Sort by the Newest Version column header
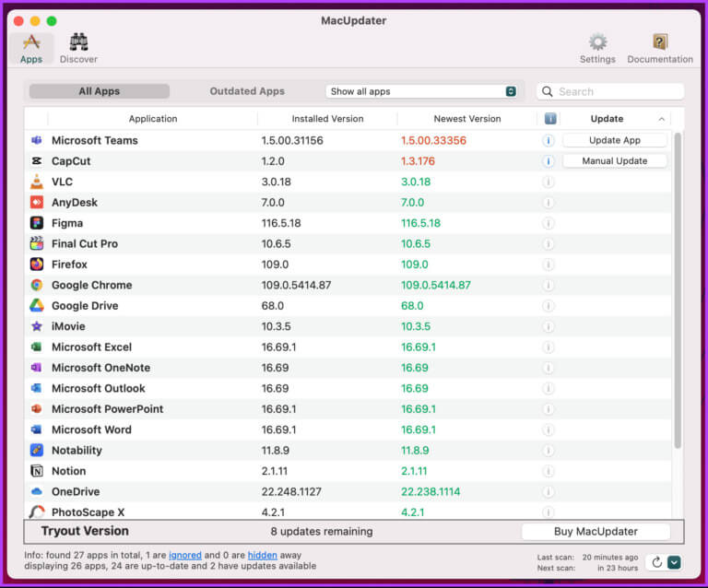The height and width of the screenshot is (588, 708). click(467, 119)
